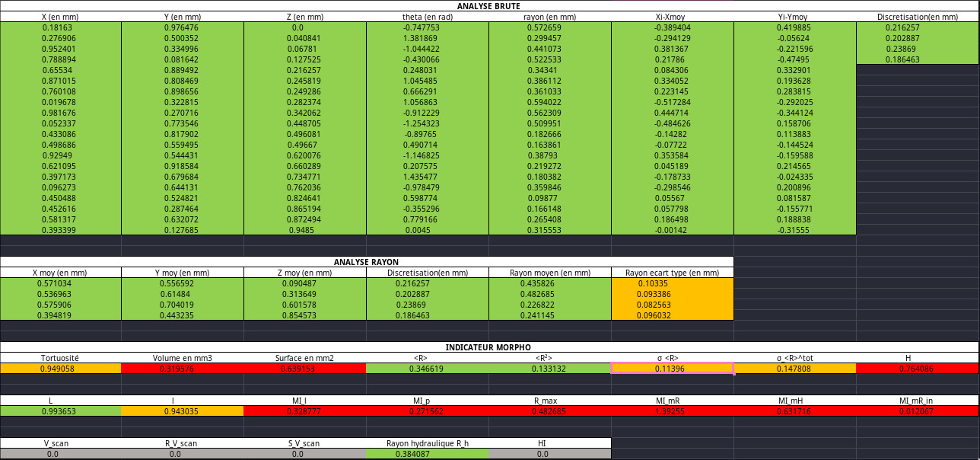980x460 pixels.
Task: Select <R²> value 0.133132
Action: (x=550, y=369)
